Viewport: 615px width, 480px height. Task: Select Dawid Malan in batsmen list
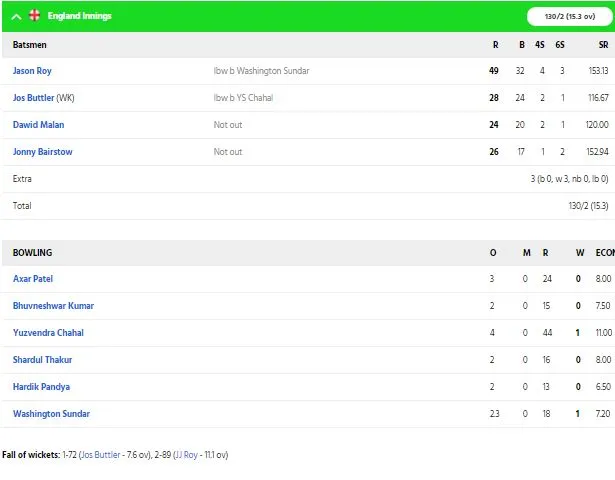point(37,125)
